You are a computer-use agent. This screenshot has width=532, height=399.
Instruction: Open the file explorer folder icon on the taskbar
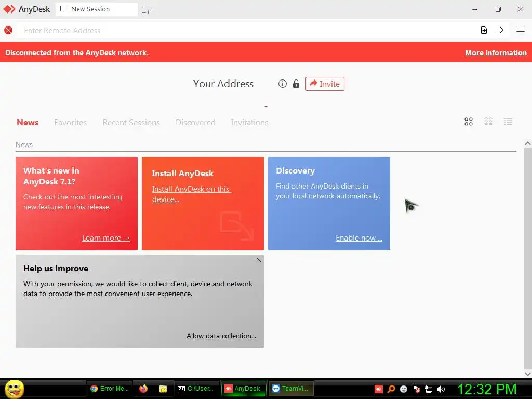[163, 389]
